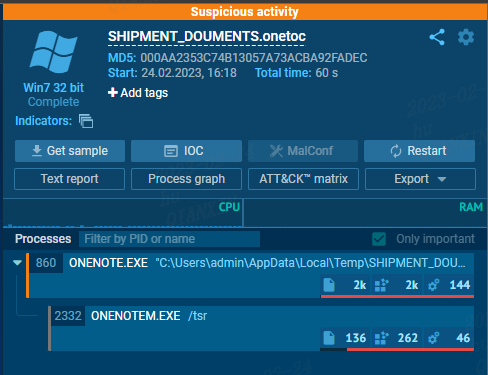Click the share icon
The height and width of the screenshot is (375, 488).
(437, 37)
